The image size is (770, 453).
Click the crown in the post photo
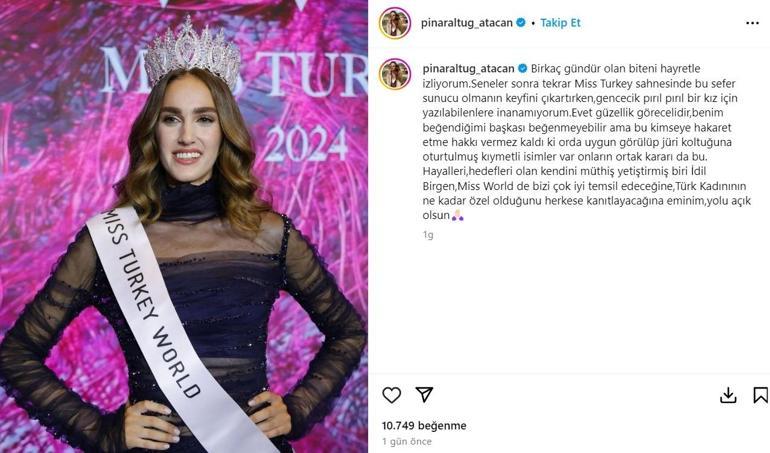tap(193, 52)
